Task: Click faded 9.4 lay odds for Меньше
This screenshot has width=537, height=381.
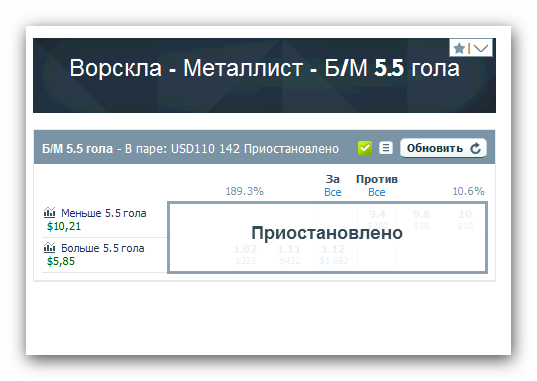Action: pyautogui.click(x=377, y=214)
